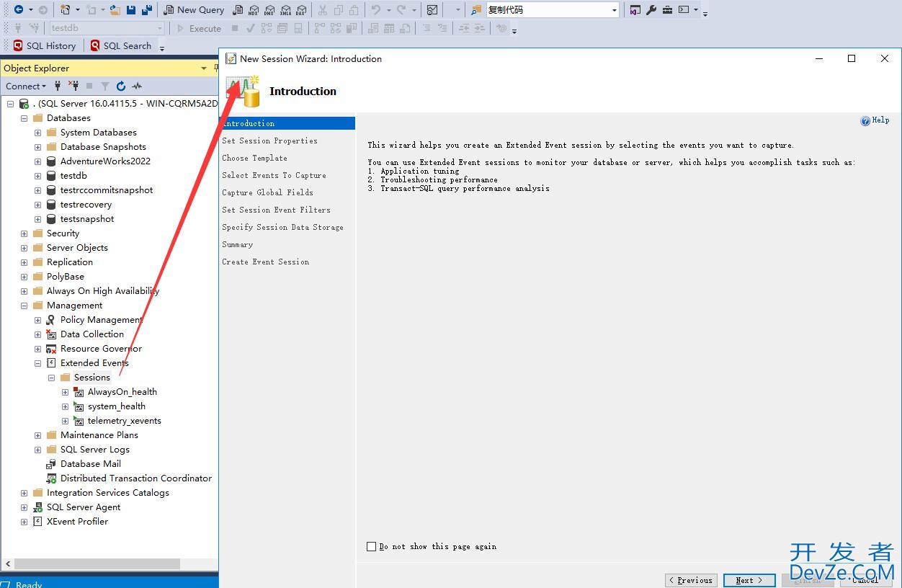The width and height of the screenshot is (902, 588).
Task: Expand the Security node
Action: coord(24,233)
